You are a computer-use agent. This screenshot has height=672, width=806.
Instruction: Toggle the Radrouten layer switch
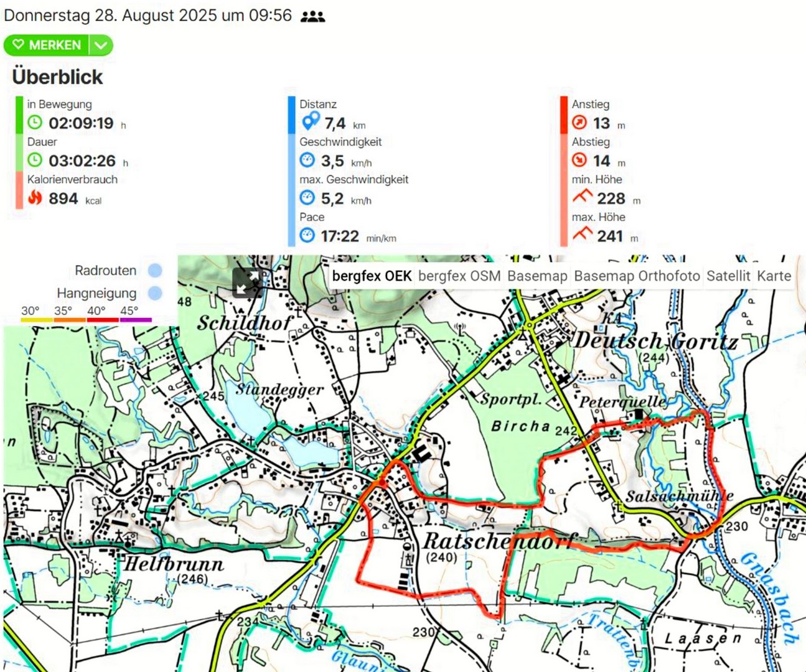click(155, 271)
